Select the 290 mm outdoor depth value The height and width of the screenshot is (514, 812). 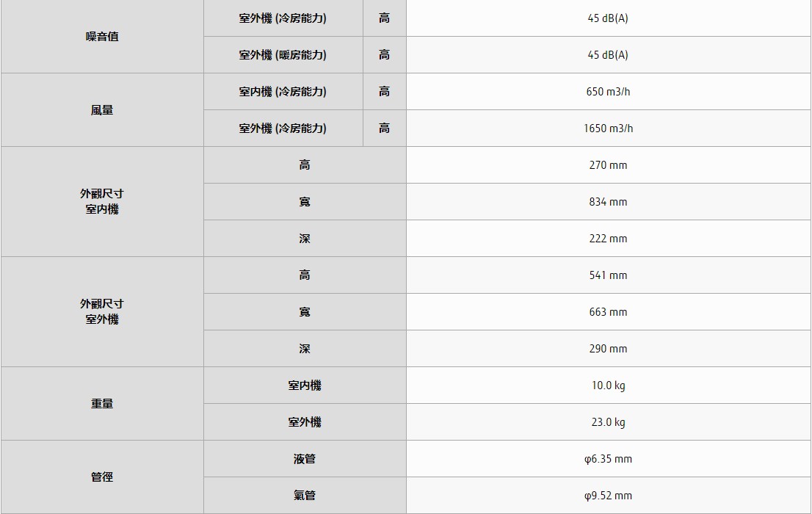608,349
